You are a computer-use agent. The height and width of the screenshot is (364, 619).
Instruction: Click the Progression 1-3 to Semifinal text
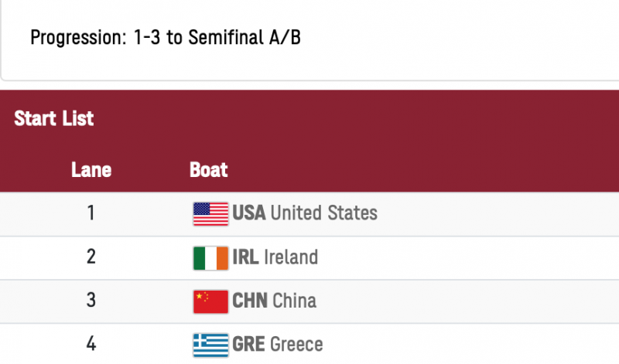pyautogui.click(x=166, y=37)
